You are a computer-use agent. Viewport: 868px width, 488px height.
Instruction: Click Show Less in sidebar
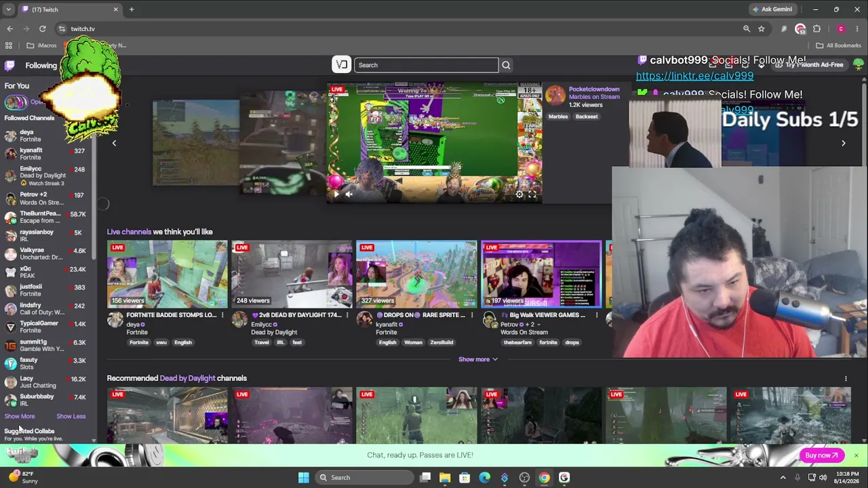click(71, 416)
